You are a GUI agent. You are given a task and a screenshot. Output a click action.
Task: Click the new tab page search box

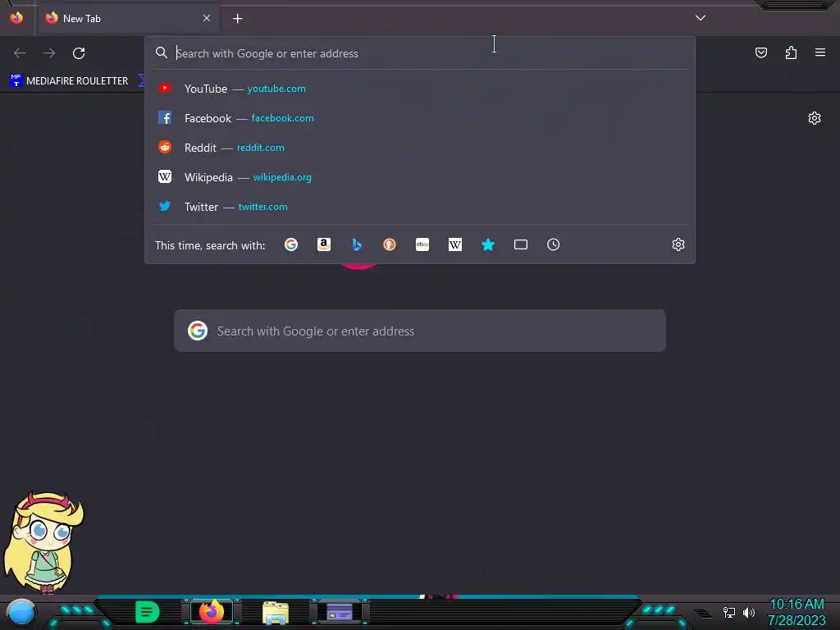click(x=420, y=331)
